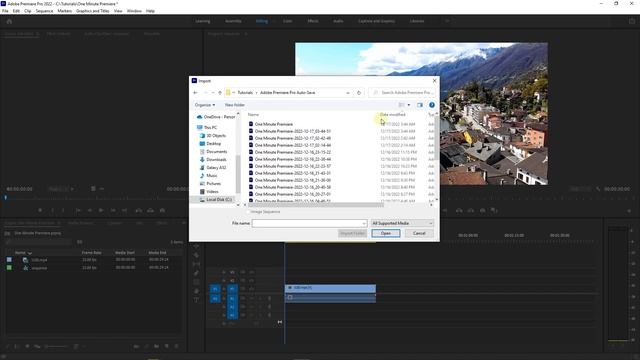Select OneDrive in the Import dialog sidebar
The width and height of the screenshot is (640, 360).
pyautogui.click(x=216, y=117)
